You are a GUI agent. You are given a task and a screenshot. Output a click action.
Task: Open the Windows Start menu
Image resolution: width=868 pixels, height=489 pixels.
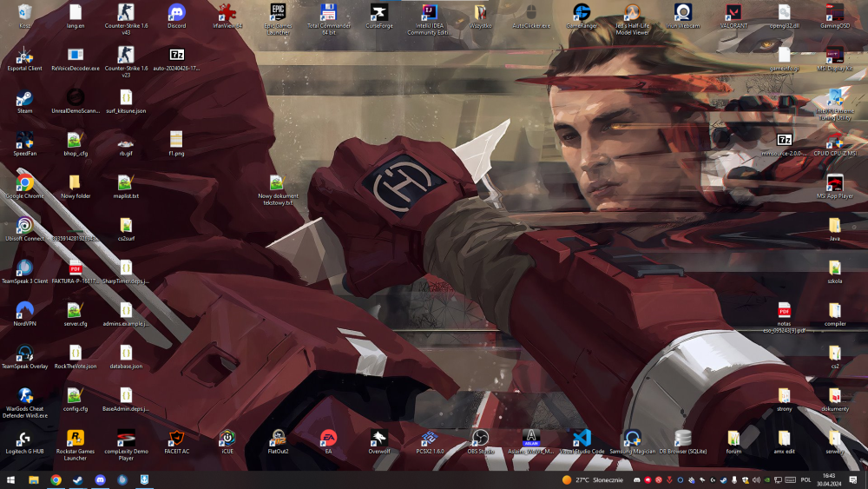[10, 479]
